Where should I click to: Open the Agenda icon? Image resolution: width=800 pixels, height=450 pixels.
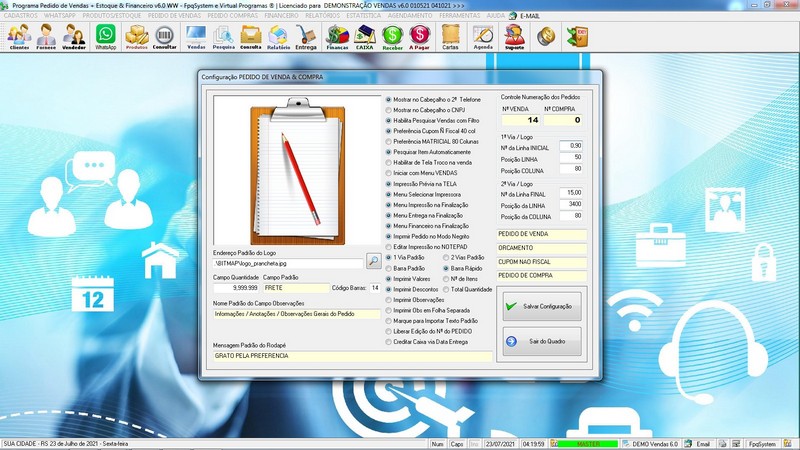[483, 37]
